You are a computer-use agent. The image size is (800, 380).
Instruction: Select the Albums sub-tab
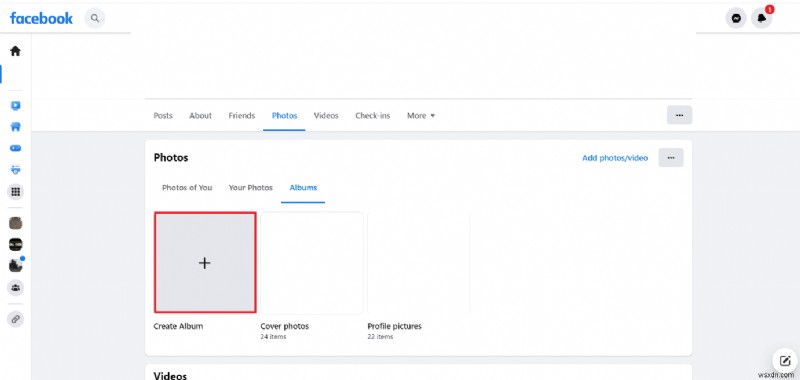pos(303,188)
